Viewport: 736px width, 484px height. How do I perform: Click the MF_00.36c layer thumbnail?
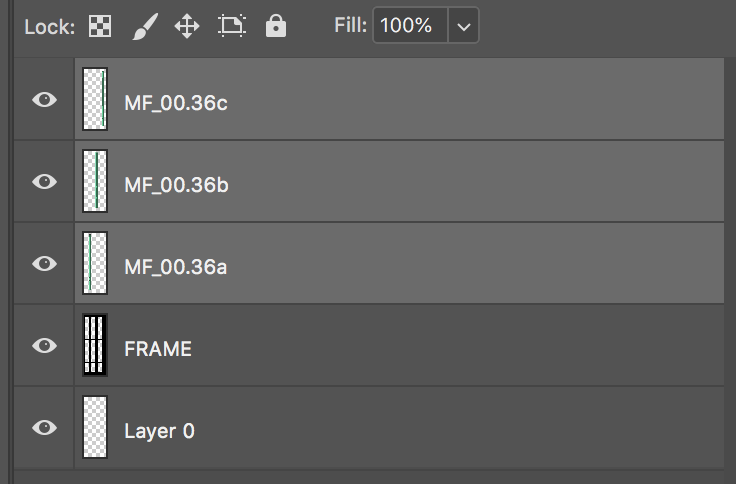point(95,99)
